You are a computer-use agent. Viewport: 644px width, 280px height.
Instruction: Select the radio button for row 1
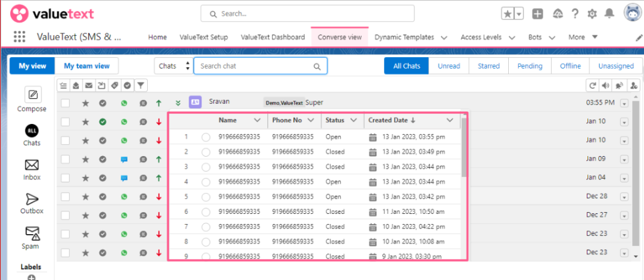coord(205,137)
